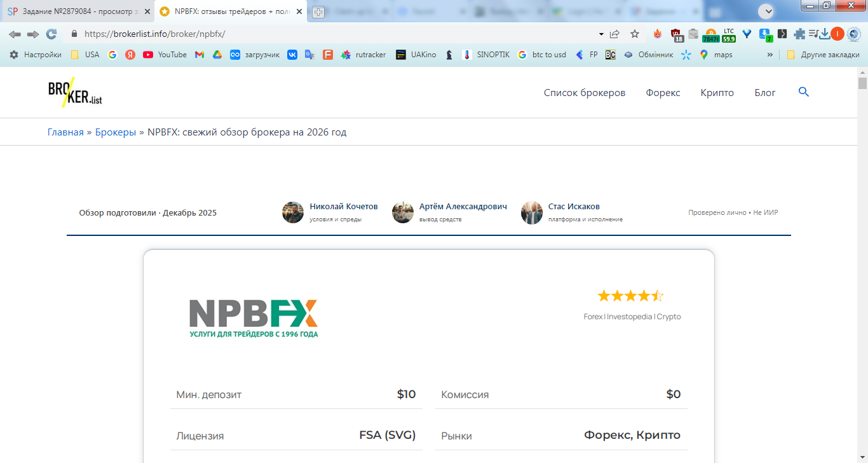868x463 pixels.
Task: Click Николай Кочетов's author photo
Action: 293,212
